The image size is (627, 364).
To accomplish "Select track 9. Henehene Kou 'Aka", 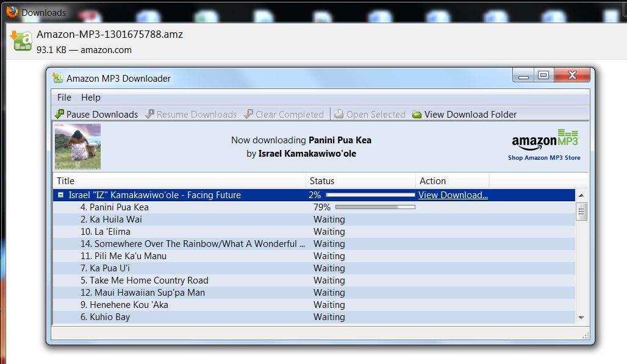I will click(x=314, y=305).
